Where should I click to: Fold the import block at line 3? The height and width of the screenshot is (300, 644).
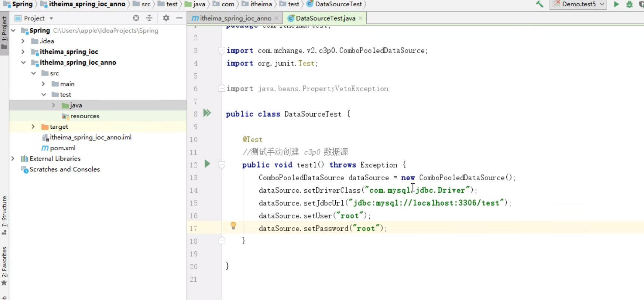pyautogui.click(x=222, y=50)
